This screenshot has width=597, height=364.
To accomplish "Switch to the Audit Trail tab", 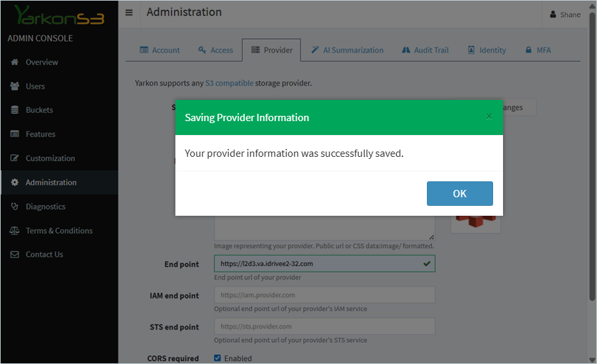I will coord(425,50).
